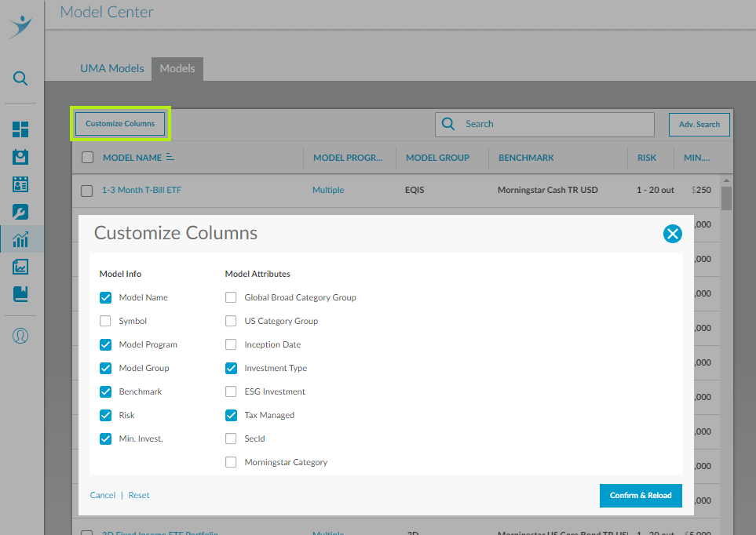Screen dimensions: 756x535
Task: Open the search icon in sidebar
Action: (x=20, y=78)
